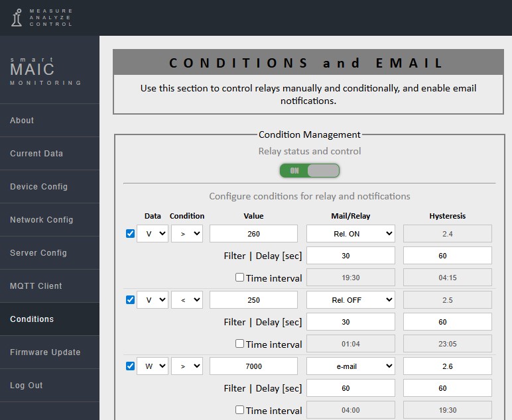The width and height of the screenshot is (512, 420).
Task: Open the Rel. ON action dropdown
Action: click(351, 233)
